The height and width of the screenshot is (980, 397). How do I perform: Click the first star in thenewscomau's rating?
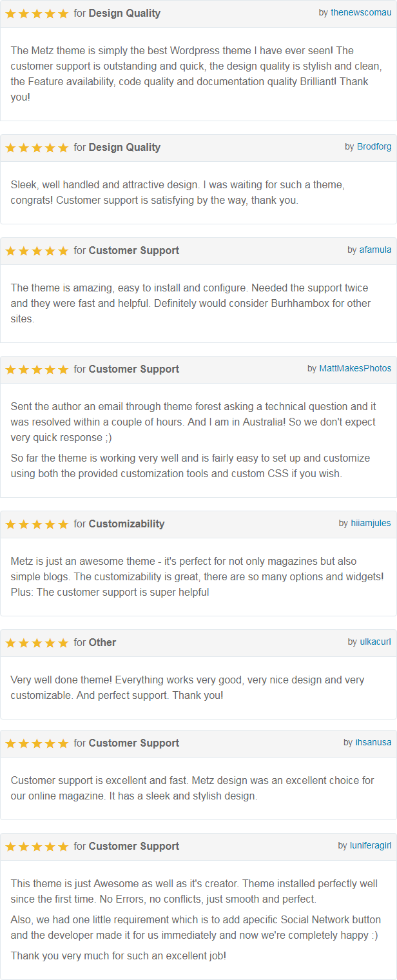(x=10, y=13)
